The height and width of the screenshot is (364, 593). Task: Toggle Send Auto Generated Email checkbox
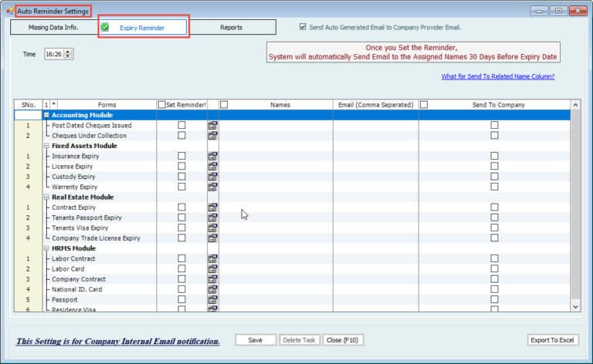point(303,27)
